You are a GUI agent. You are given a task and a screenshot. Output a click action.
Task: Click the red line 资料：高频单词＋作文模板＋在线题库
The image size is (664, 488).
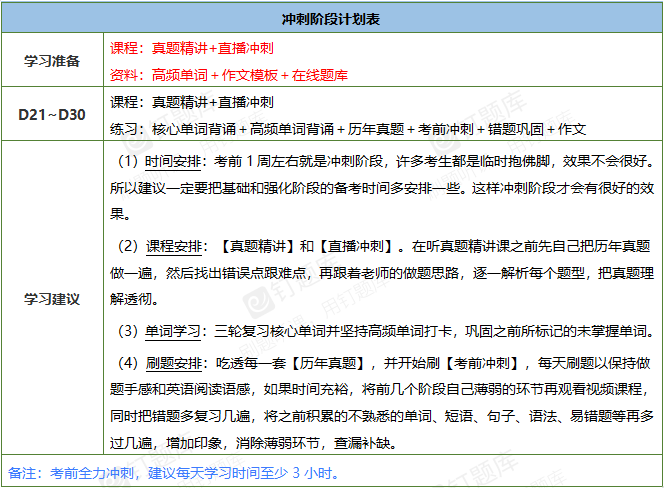[x=229, y=75]
